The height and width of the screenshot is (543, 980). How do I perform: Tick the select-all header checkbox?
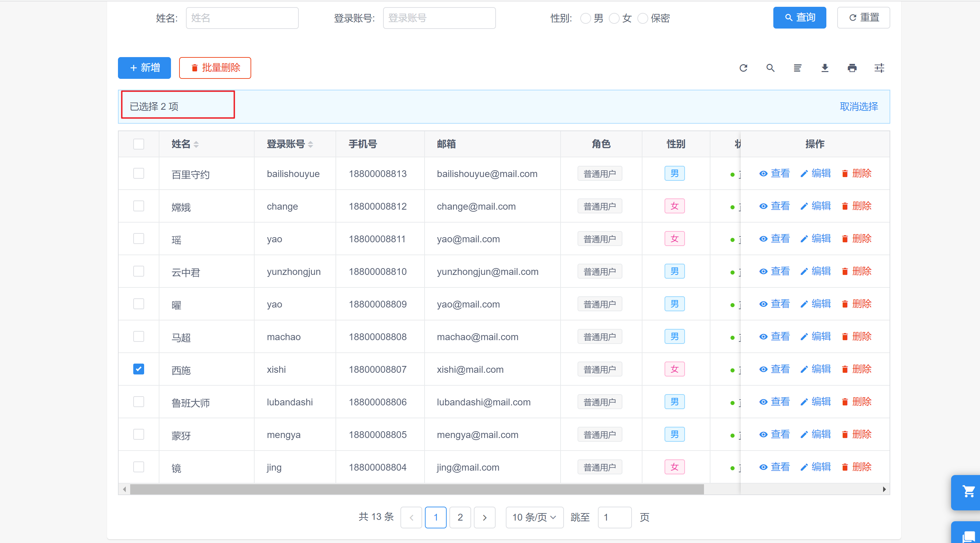[x=138, y=144]
